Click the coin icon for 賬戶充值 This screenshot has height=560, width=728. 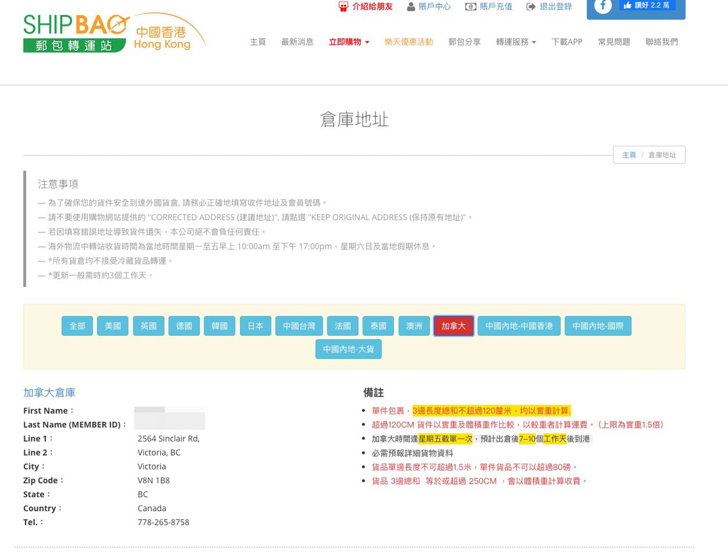pyautogui.click(x=470, y=6)
